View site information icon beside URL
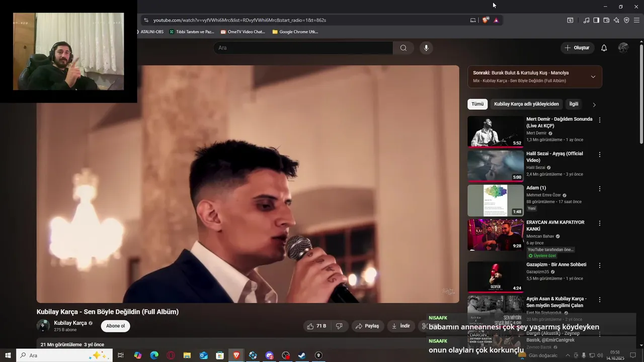The height and width of the screenshot is (362, 644). tap(146, 20)
